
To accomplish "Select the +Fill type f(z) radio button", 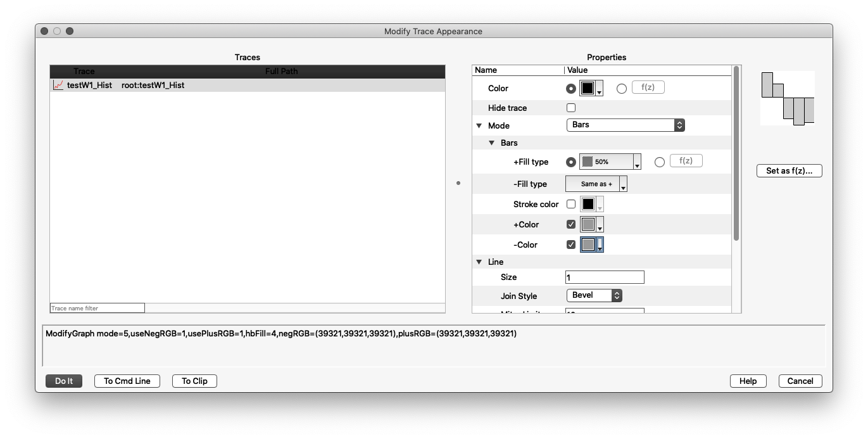I will (x=659, y=162).
